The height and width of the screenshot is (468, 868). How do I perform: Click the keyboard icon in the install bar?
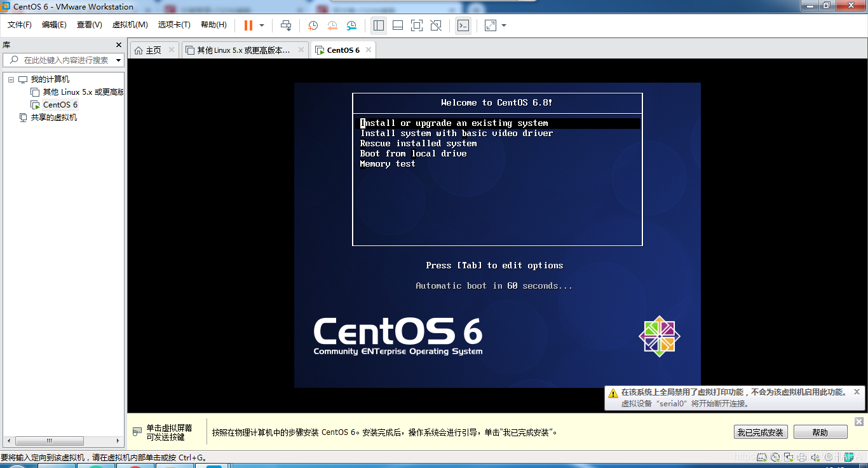click(x=137, y=432)
